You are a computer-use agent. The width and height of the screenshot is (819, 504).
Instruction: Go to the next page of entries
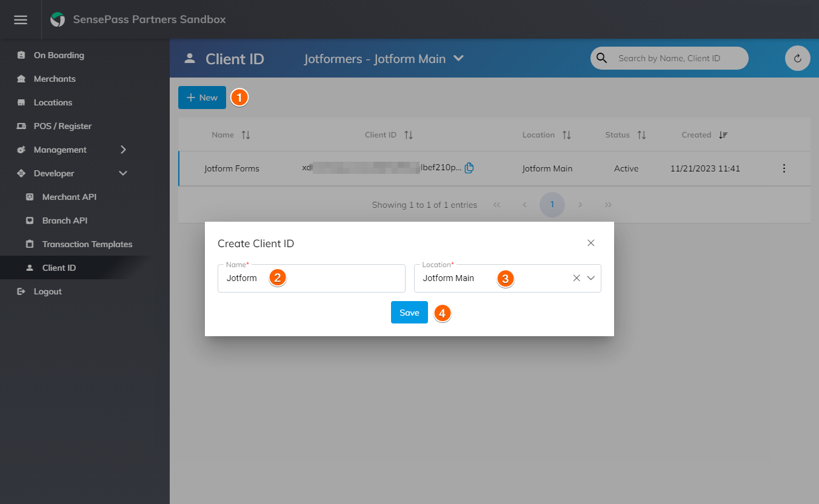[x=580, y=205]
